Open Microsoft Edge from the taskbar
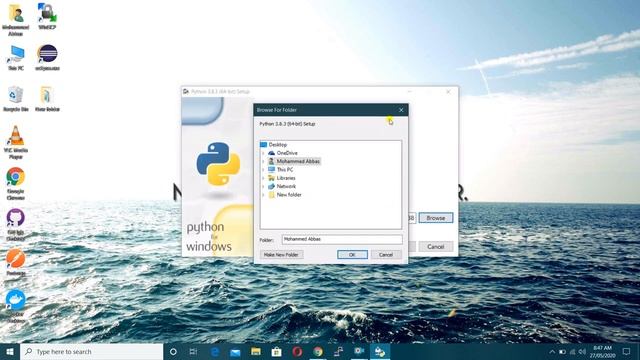 215,351
